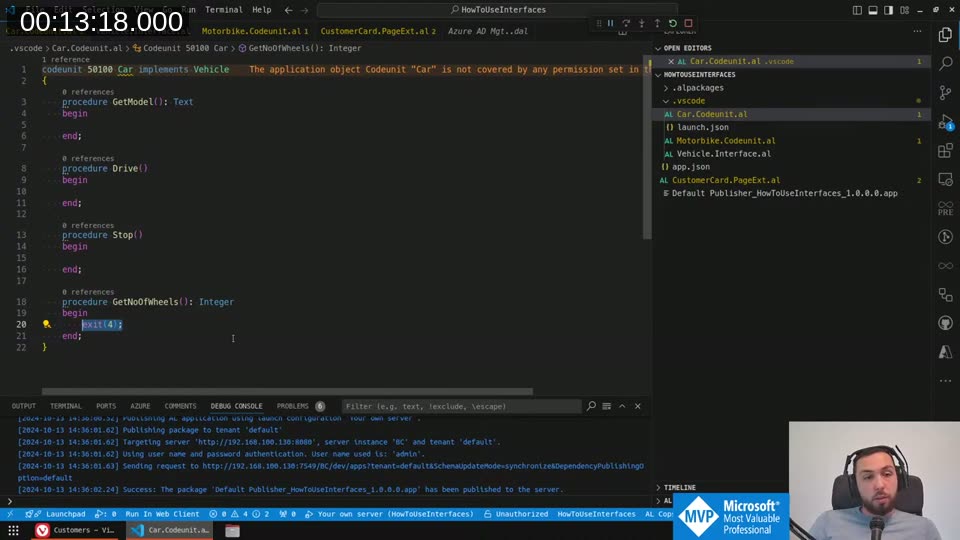Viewport: 960px width, 540px height.
Task: Open the Run and Debug view
Action: coord(945,122)
